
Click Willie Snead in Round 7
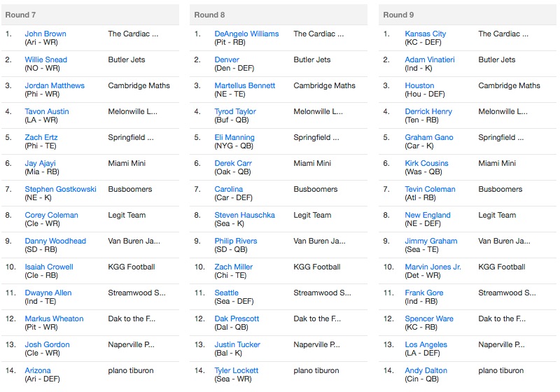coord(45,59)
